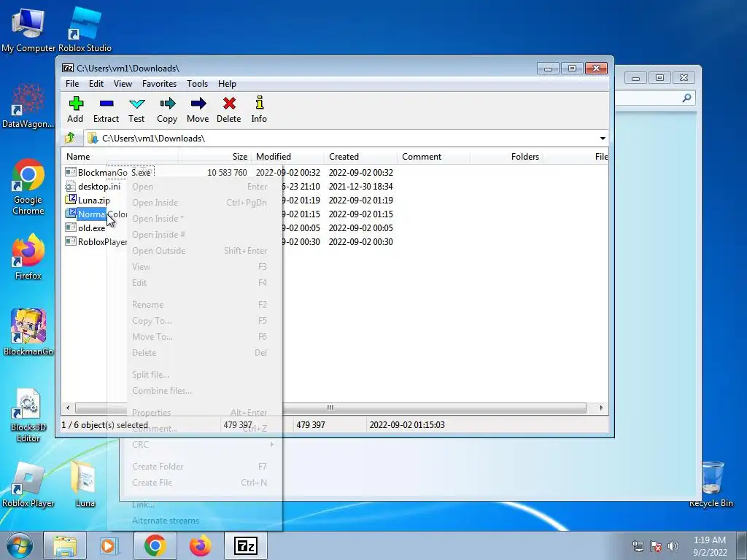Open the File menu
747x560 pixels.
[x=72, y=84]
